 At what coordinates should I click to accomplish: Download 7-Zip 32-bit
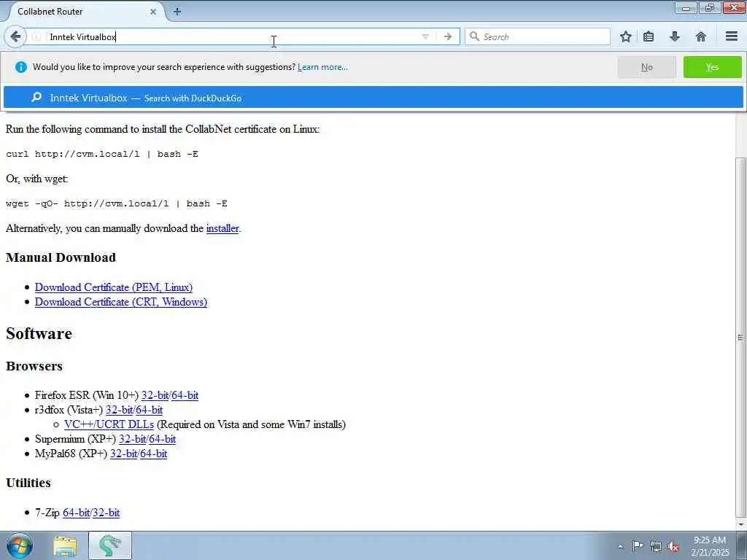[x=107, y=513]
